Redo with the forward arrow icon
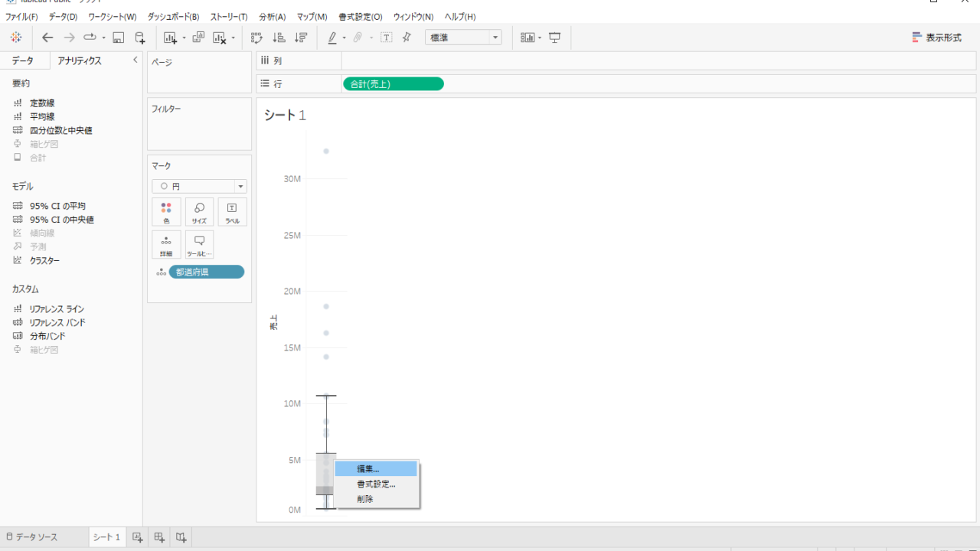 click(69, 37)
